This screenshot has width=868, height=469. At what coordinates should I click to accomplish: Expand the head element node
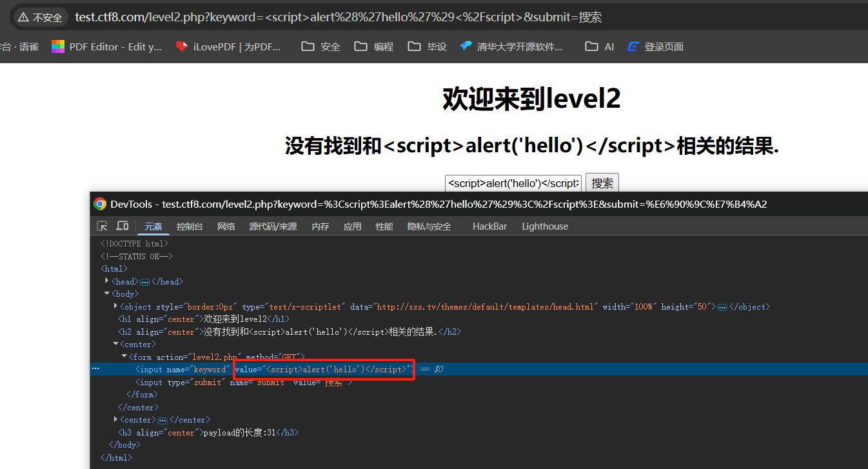point(107,281)
